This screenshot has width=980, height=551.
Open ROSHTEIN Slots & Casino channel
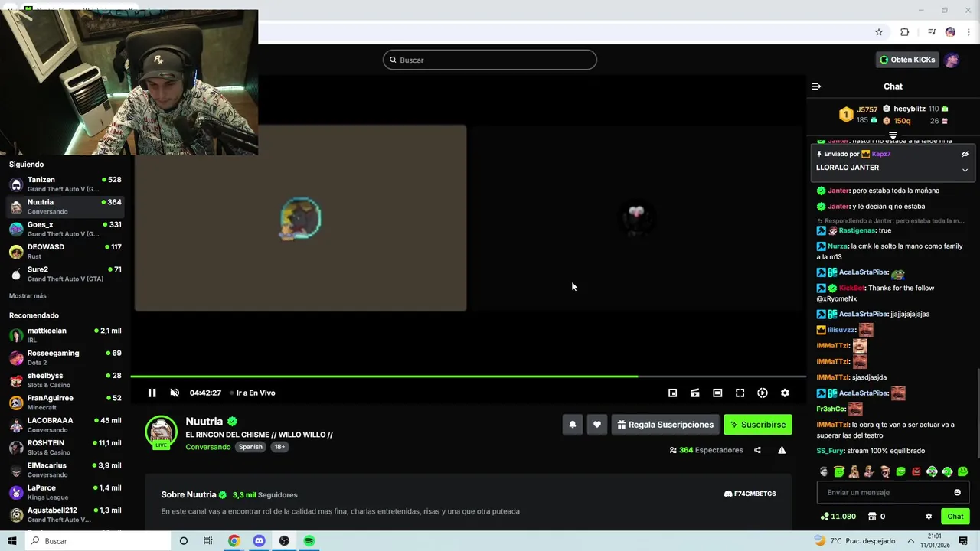pos(66,447)
